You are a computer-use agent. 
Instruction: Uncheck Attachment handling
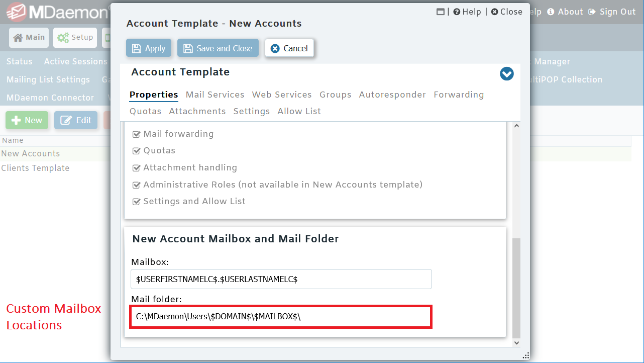coord(136,167)
